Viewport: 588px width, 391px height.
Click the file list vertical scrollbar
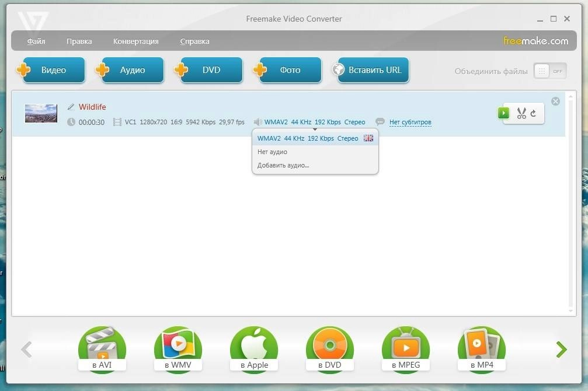[570, 204]
